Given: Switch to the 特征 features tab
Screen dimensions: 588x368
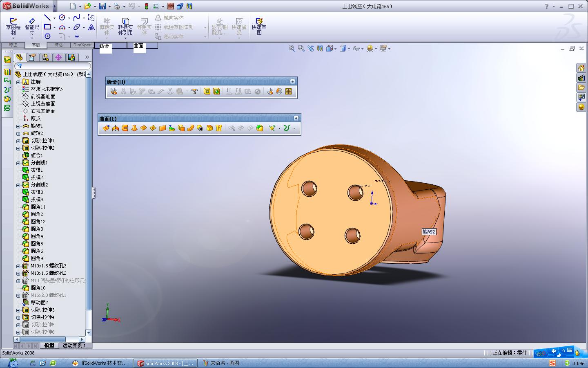Looking at the screenshot, I should tap(13, 45).
